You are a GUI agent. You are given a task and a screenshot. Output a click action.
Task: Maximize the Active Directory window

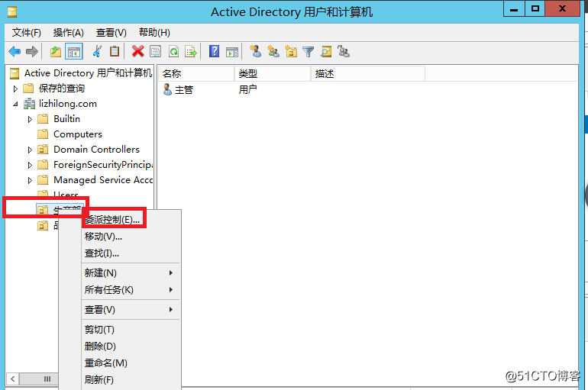coord(535,9)
